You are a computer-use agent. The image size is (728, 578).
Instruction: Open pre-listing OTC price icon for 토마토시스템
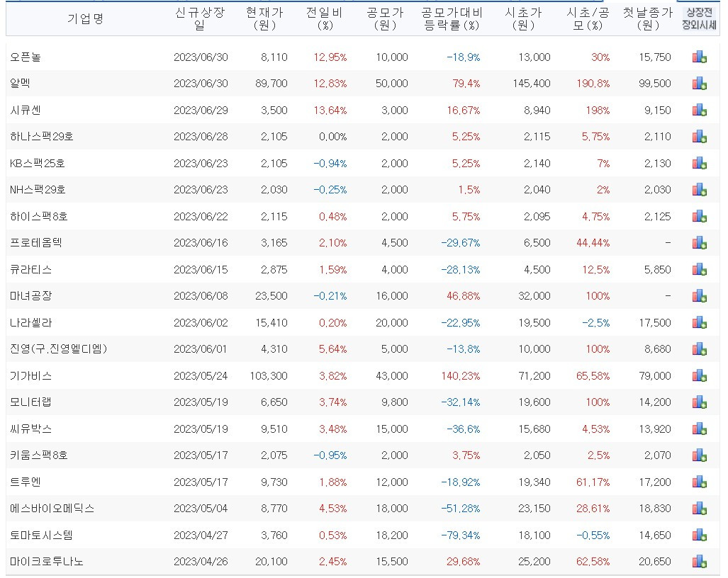click(699, 535)
